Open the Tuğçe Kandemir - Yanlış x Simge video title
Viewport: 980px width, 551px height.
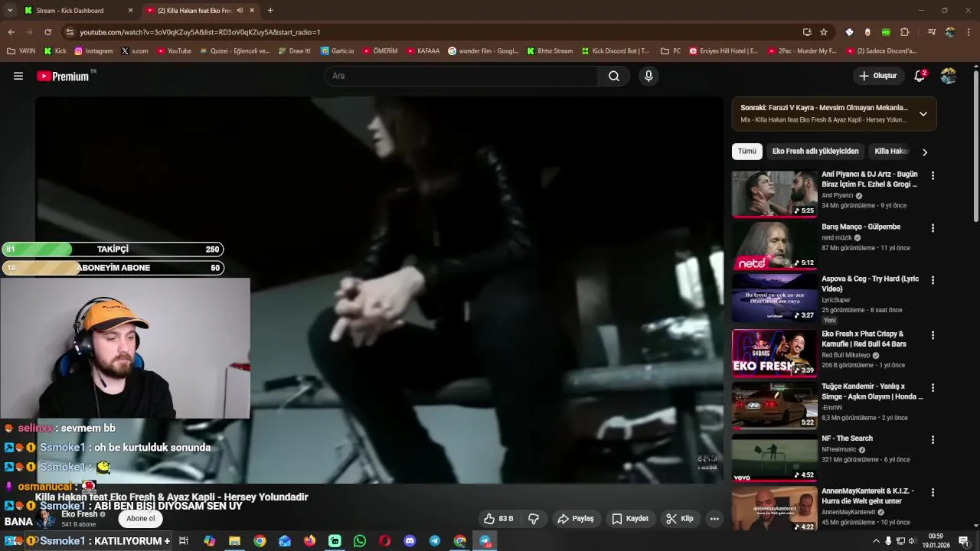[x=872, y=391]
